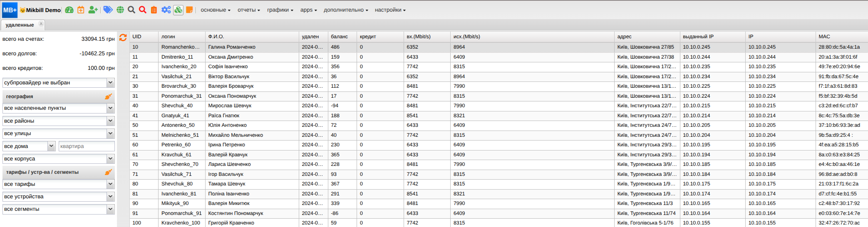Click the Mikityuk_90 login cell
The height and width of the screenshot is (227, 868).
pyautogui.click(x=182, y=203)
